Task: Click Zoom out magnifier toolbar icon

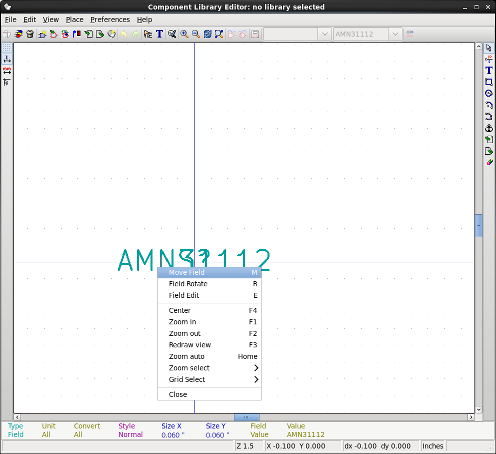Action: [x=196, y=34]
